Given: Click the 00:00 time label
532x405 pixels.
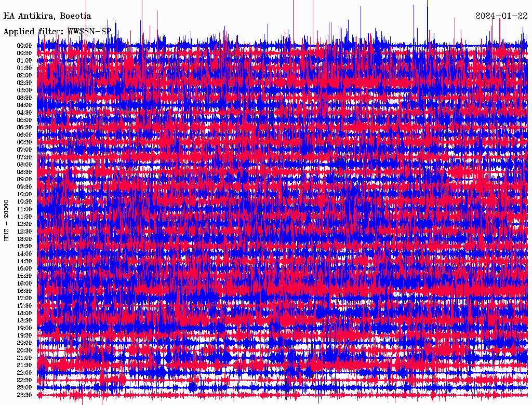Looking at the screenshot, I should pyautogui.click(x=24, y=46).
